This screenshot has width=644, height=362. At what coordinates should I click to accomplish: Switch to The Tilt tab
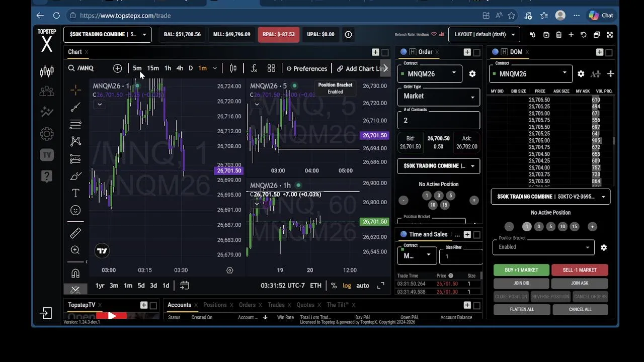coord(338,305)
